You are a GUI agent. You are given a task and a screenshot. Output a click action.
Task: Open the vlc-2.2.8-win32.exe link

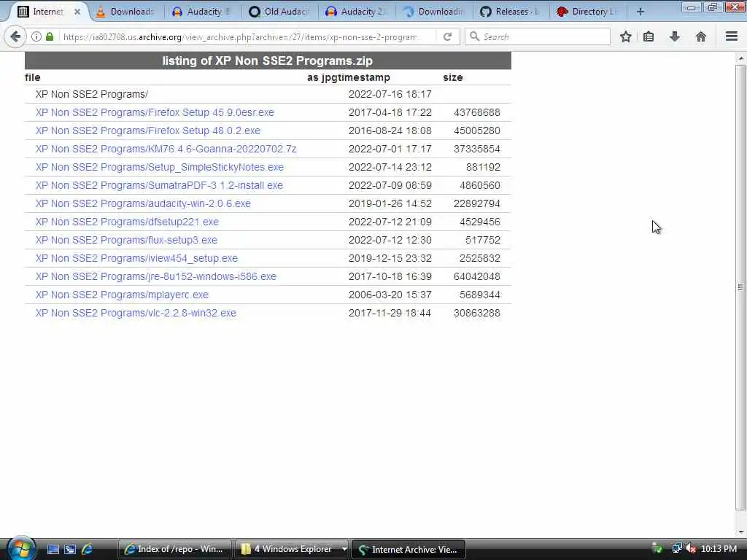136,313
